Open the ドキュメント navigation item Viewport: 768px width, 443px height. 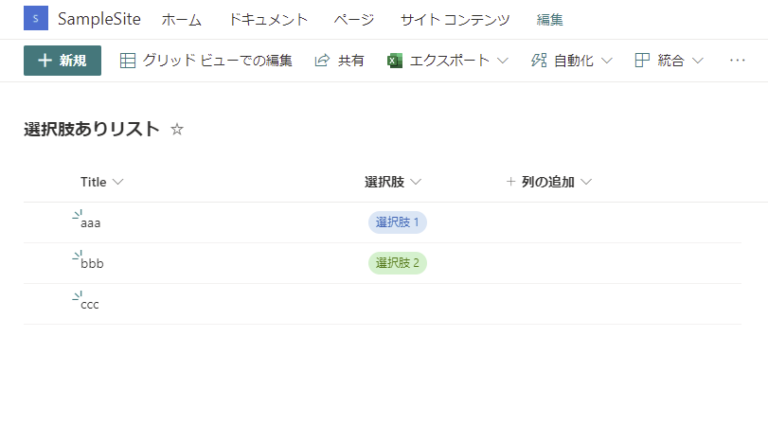click(268, 20)
